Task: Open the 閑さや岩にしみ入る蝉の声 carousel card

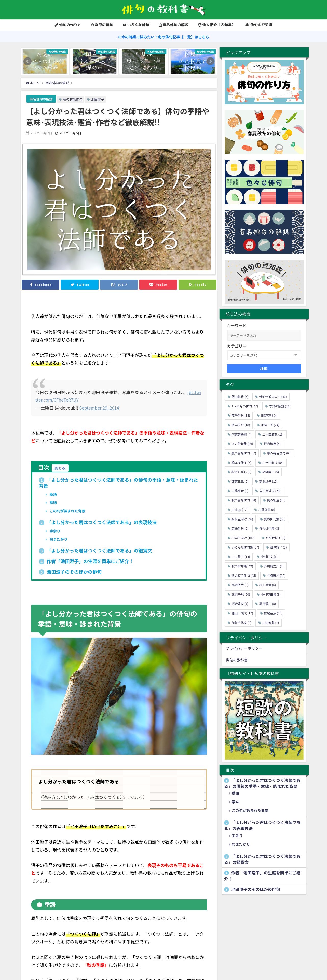Action: pyautogui.click(x=94, y=61)
